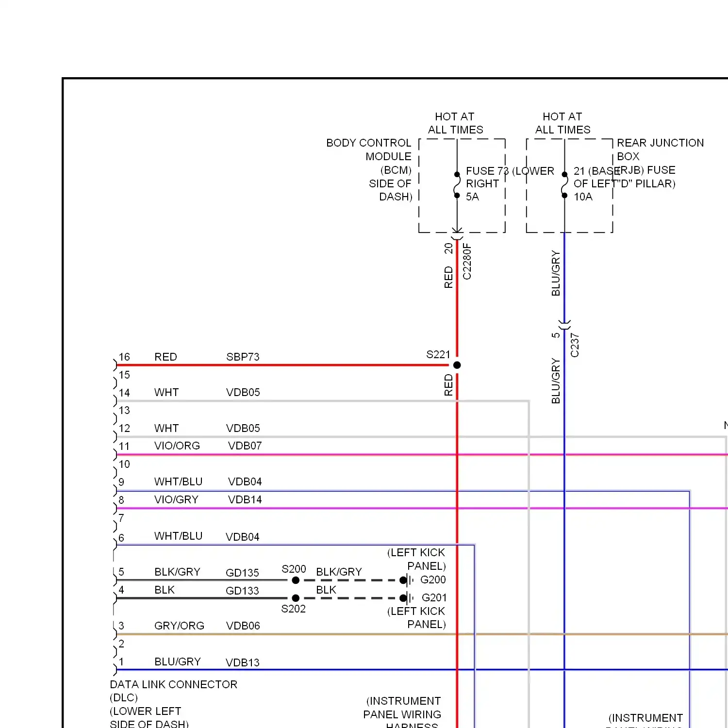The height and width of the screenshot is (728, 728).
Task: Click the S200 splice dot
Action: (296, 580)
